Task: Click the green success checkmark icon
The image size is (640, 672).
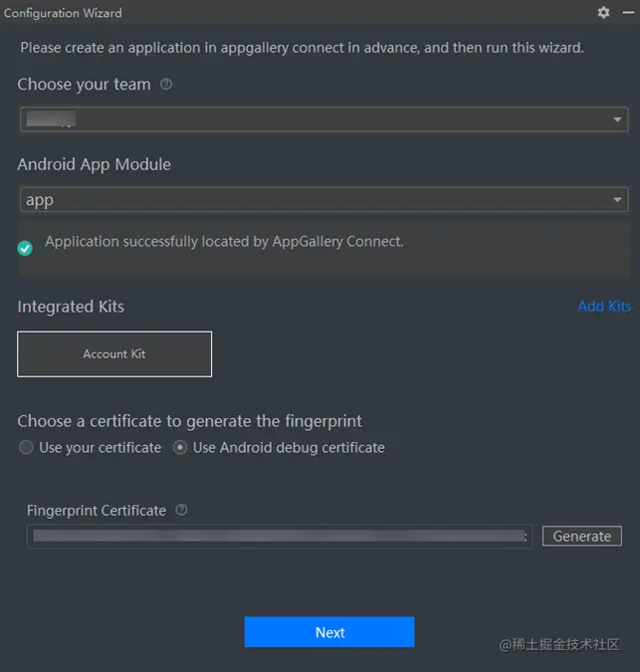Action: (x=25, y=248)
